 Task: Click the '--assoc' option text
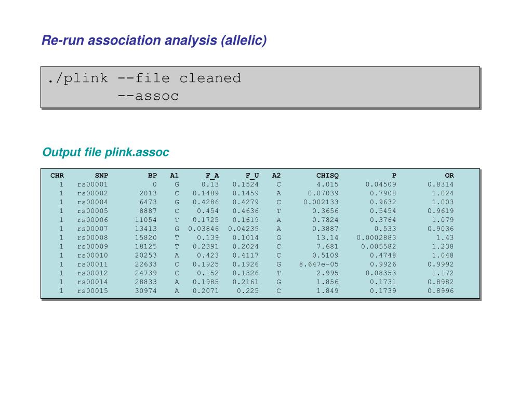(148, 96)
